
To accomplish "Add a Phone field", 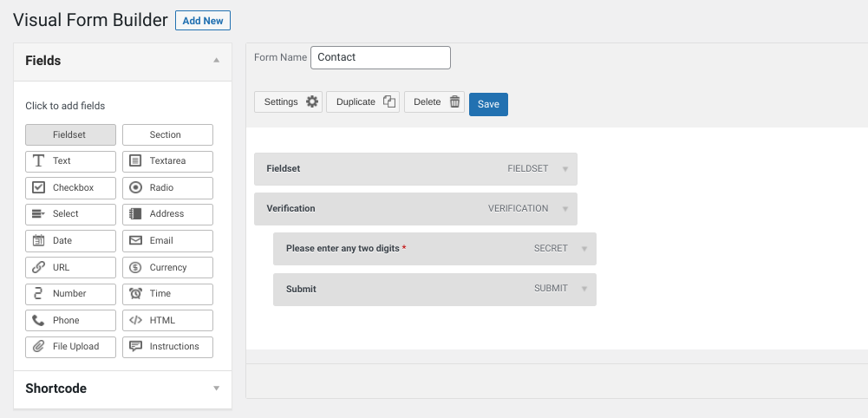I will [70, 321].
